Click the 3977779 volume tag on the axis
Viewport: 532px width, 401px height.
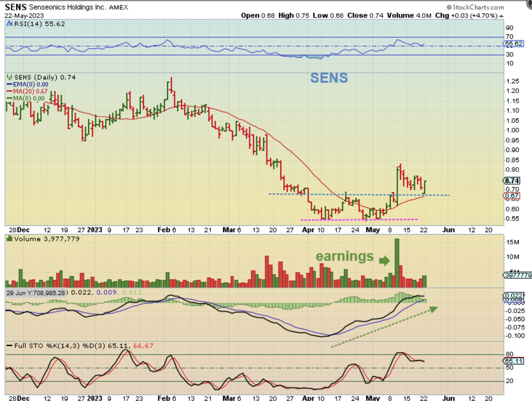(517, 275)
